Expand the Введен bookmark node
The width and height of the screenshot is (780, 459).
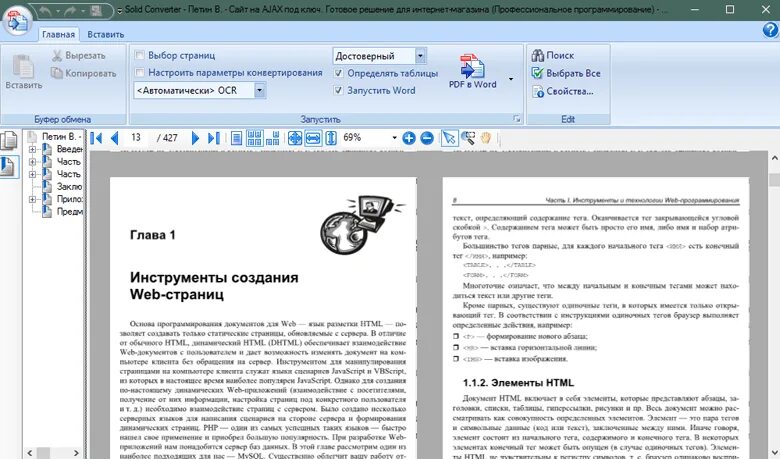pos(32,149)
